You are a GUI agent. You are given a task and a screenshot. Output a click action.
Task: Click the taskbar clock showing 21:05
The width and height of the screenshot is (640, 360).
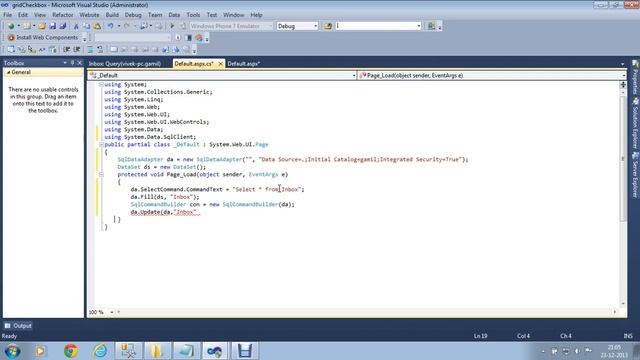click(613, 351)
